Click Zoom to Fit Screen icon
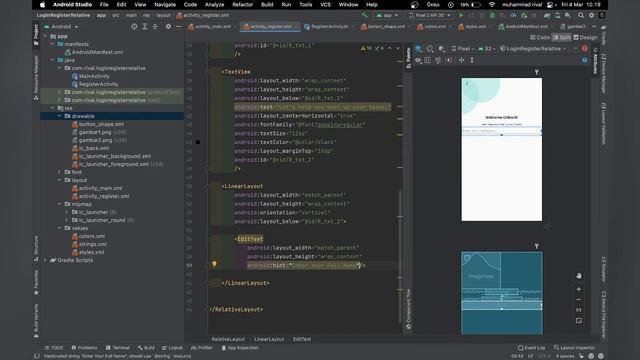This screenshot has width=640, height=360. (x=579, y=321)
